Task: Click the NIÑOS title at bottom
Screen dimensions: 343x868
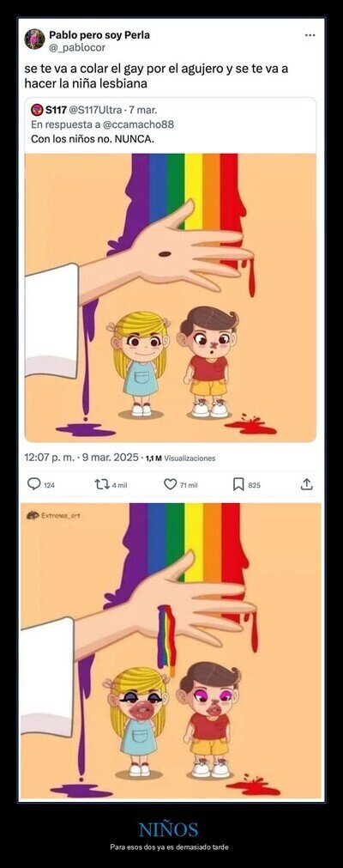Action: coord(168,829)
